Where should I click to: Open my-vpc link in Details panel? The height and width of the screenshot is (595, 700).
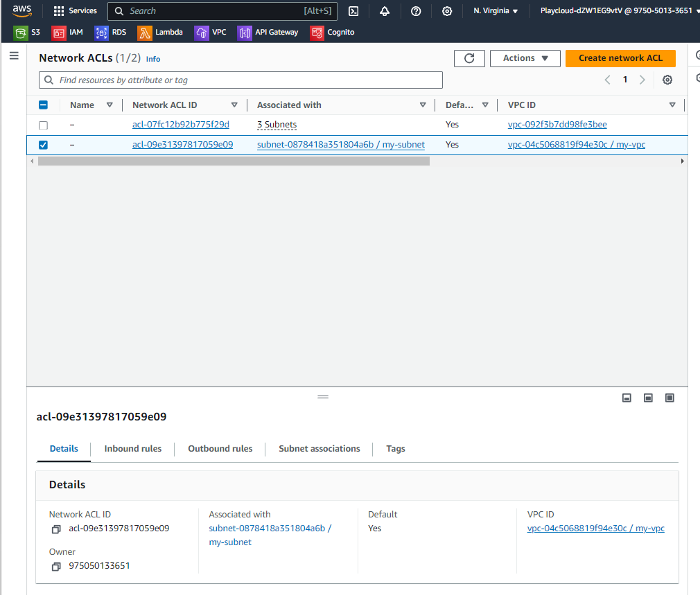[595, 528]
